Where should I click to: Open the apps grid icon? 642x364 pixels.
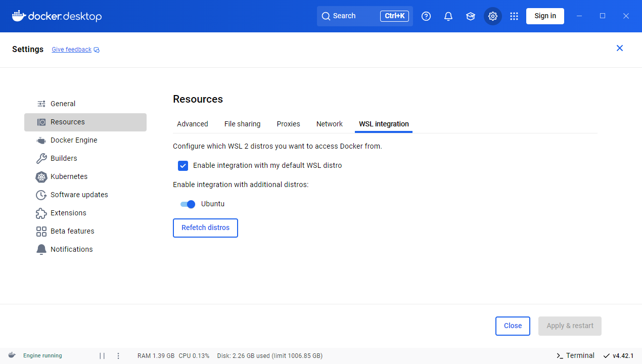click(x=514, y=16)
